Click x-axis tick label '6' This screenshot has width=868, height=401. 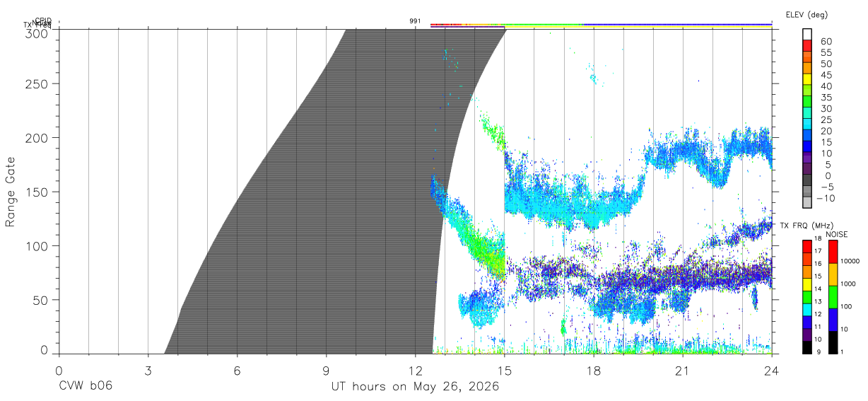click(x=237, y=371)
